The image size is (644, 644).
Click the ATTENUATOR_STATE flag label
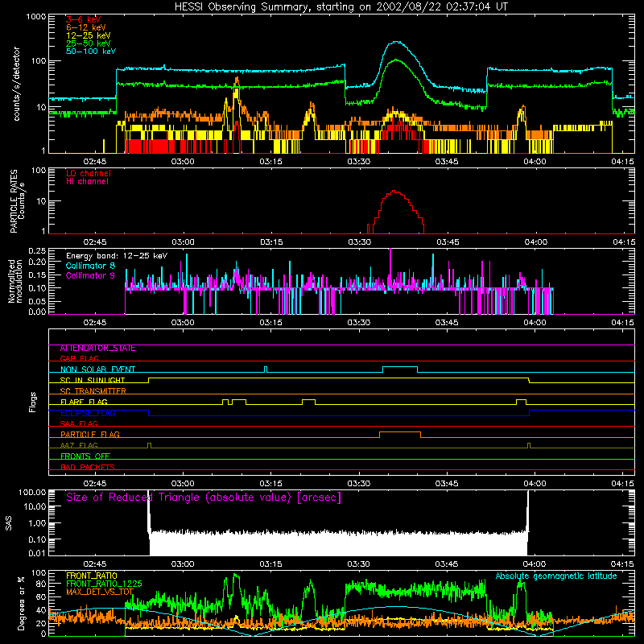(97, 349)
